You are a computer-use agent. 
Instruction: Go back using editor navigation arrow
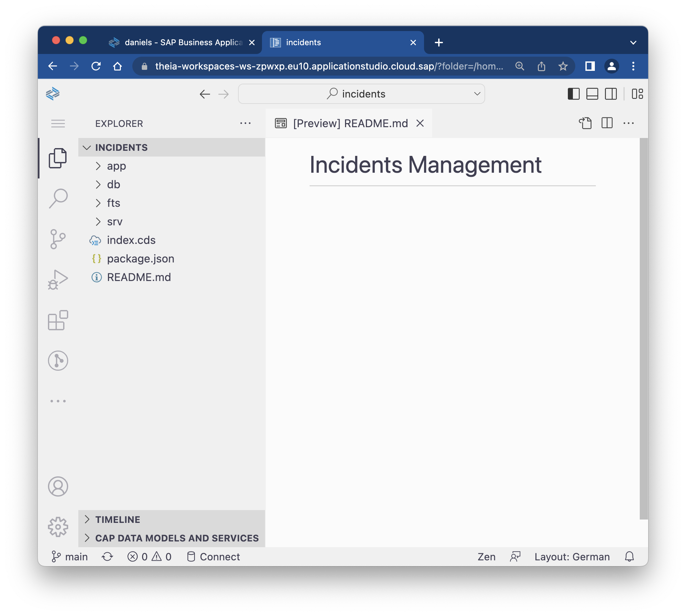tap(205, 94)
